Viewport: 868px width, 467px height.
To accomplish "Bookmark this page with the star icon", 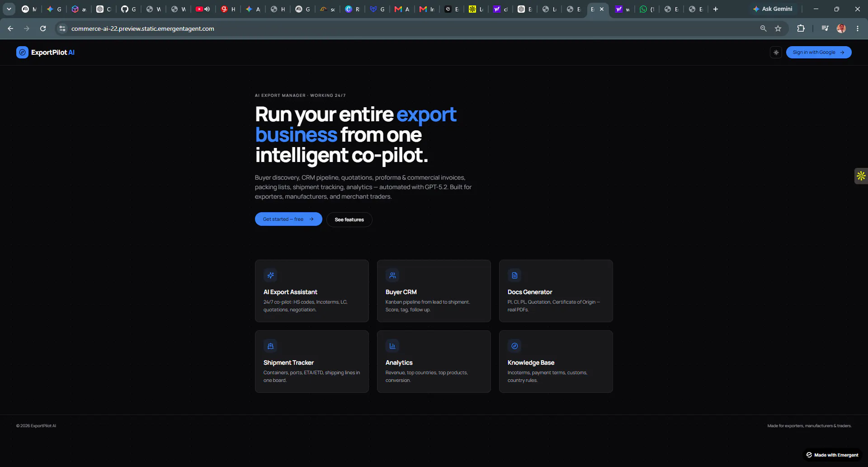I will (x=778, y=29).
